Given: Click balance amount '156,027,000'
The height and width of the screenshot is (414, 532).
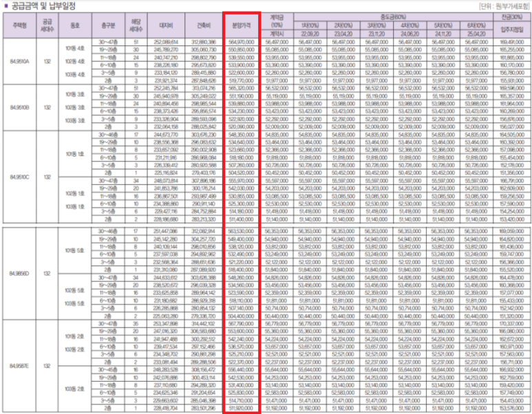Looking at the screenshot, I should (512, 127).
